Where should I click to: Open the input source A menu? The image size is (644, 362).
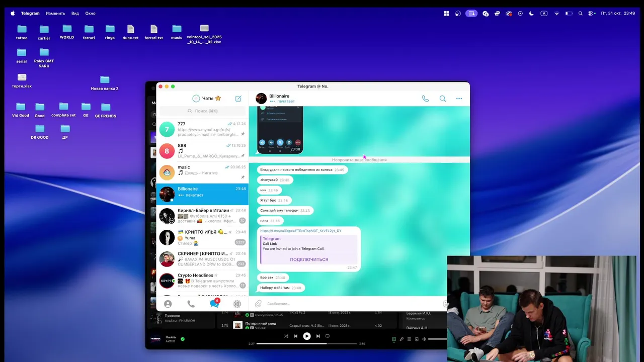pyautogui.click(x=544, y=14)
